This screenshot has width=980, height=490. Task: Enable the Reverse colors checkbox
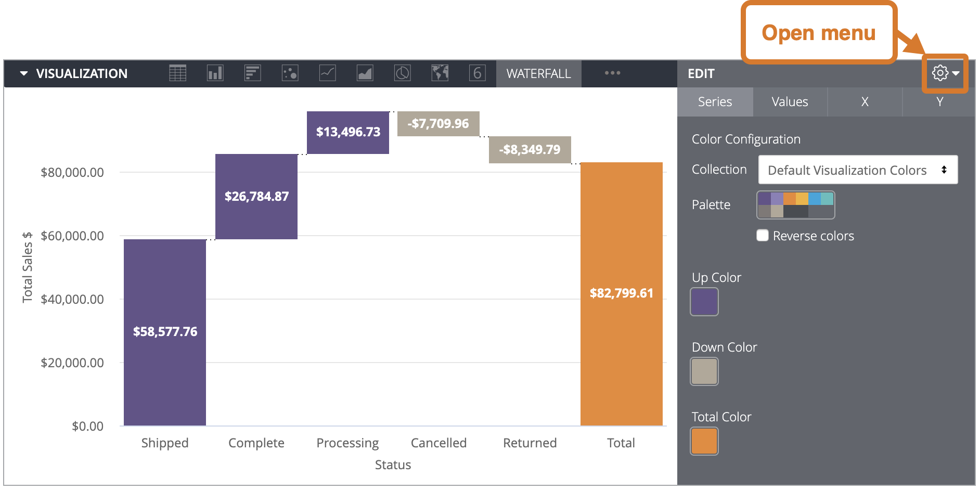click(763, 236)
